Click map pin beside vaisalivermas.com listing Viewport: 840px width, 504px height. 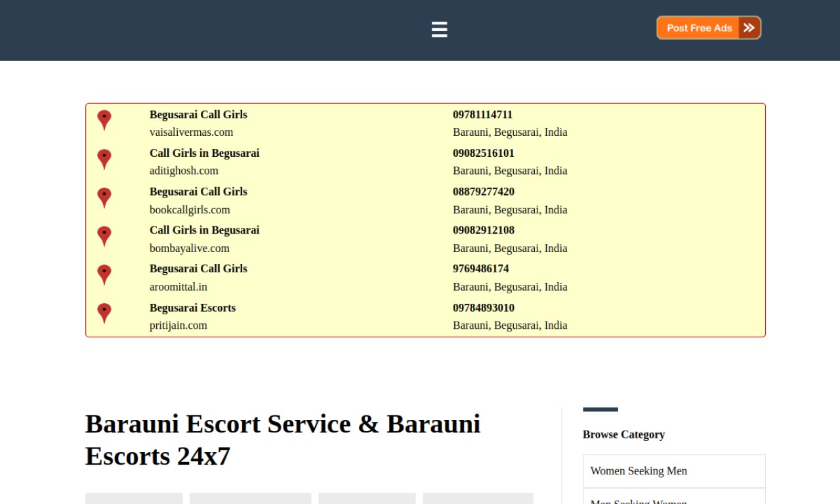(x=104, y=120)
